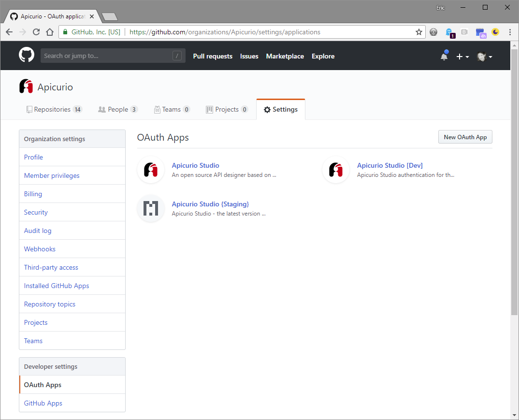
Task: Switch to the Repositories tab
Action: coord(54,110)
